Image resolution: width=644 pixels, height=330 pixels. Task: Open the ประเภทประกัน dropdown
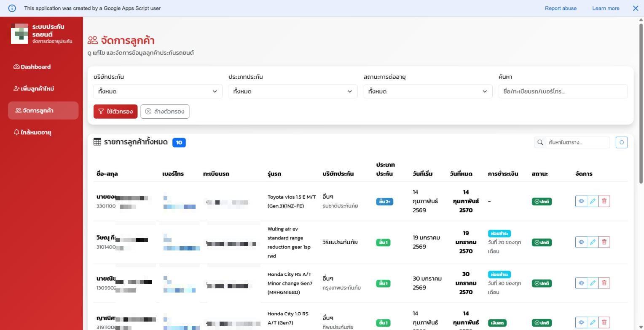point(293,91)
